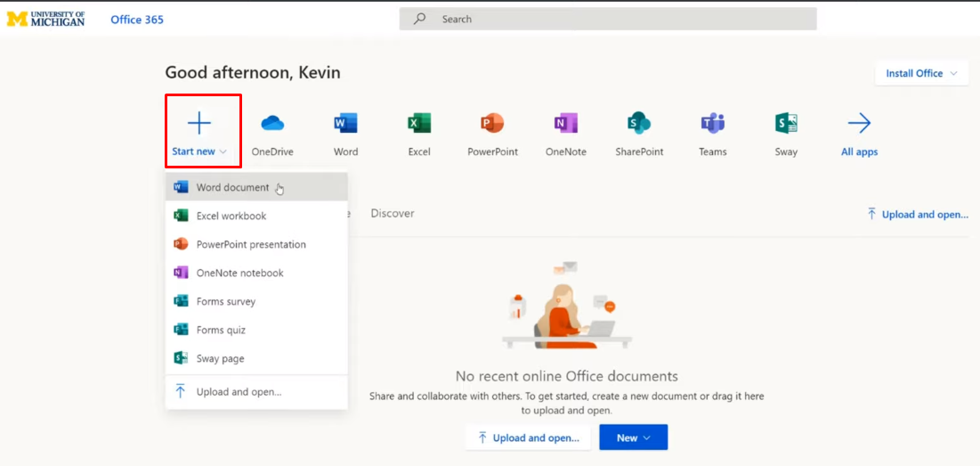Create a new PowerPoint presentation
The width and height of the screenshot is (980, 466).
point(256,244)
